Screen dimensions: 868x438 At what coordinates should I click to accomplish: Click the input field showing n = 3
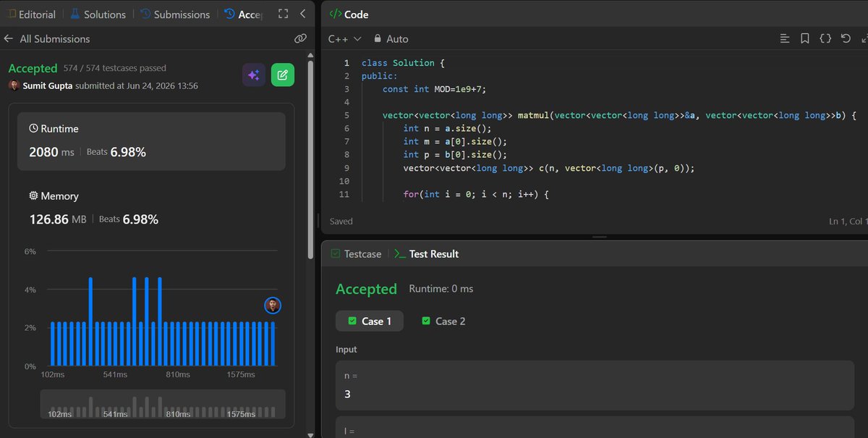595,385
